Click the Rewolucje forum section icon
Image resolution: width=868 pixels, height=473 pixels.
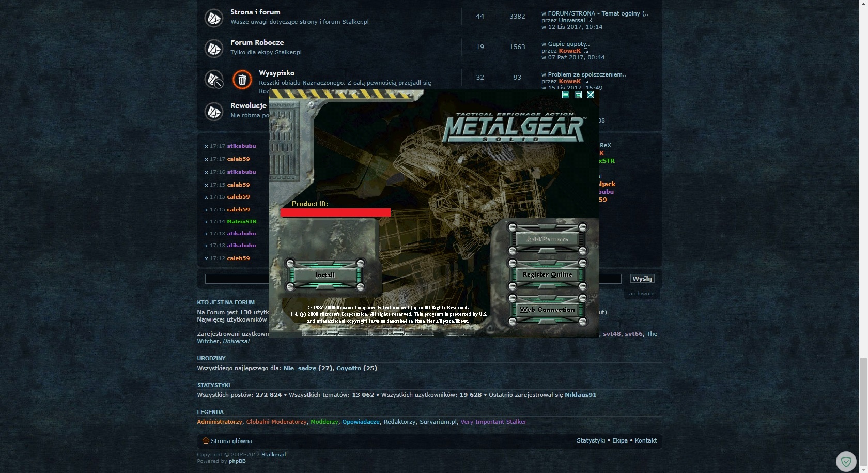pos(213,111)
